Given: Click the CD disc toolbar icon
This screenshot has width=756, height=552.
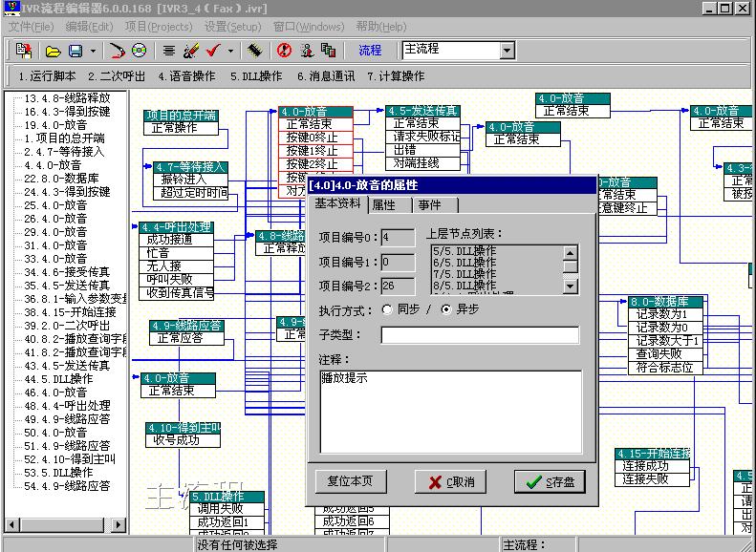Looking at the screenshot, I should [x=140, y=50].
